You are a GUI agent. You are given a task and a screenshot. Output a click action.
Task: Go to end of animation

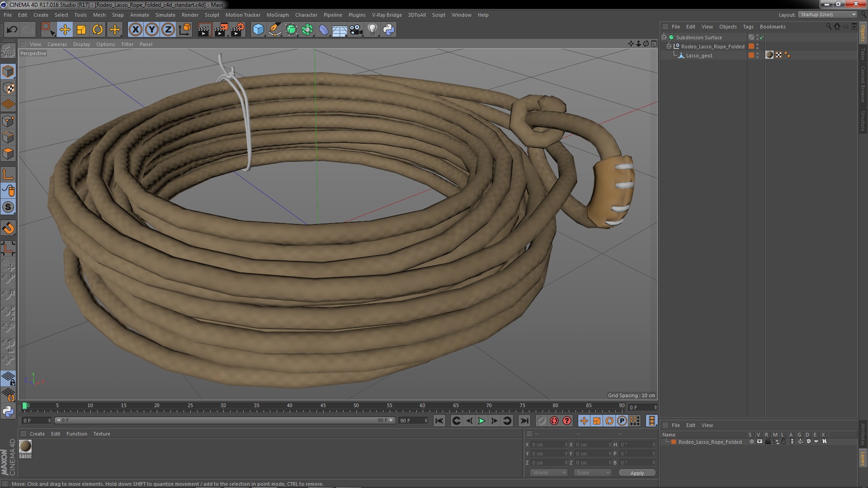point(524,421)
